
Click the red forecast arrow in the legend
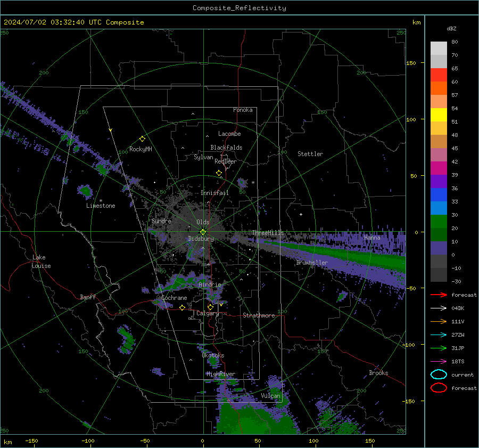[439, 295]
